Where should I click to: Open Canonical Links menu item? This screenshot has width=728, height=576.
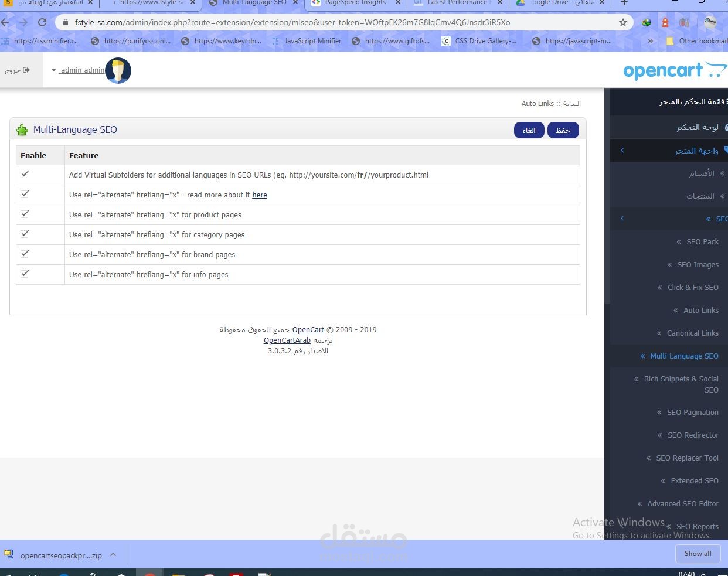coord(692,333)
